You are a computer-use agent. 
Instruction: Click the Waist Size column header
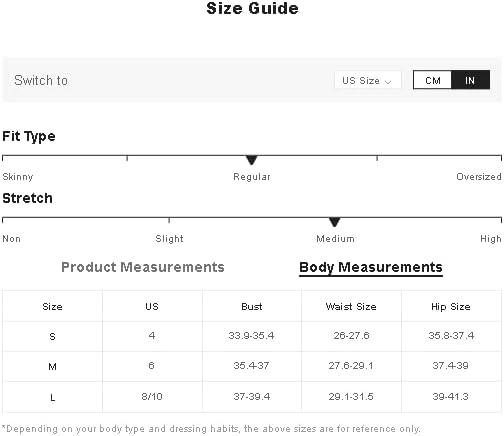(351, 306)
